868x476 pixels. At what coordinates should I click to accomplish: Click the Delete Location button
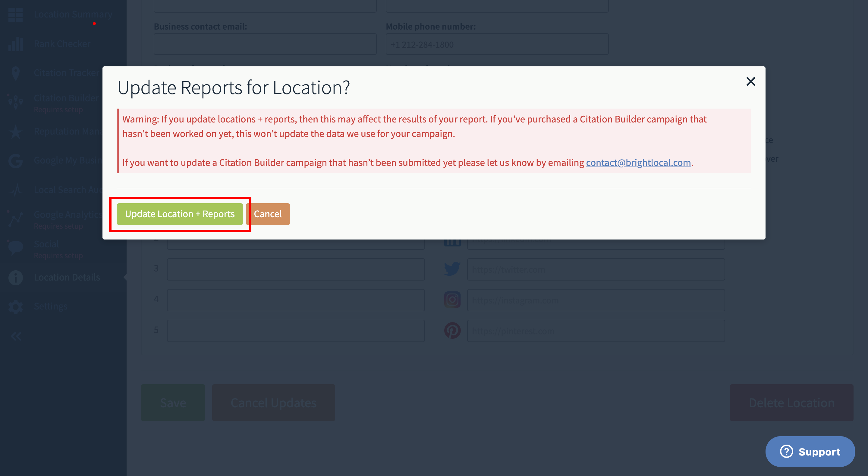[x=791, y=402]
